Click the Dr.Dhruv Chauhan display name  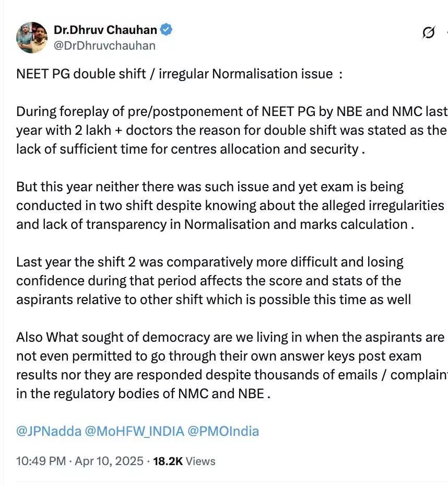(106, 30)
